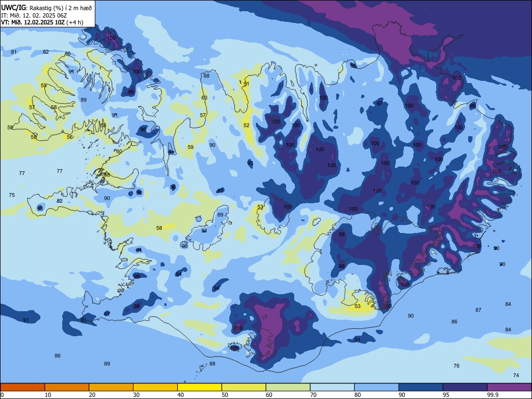The image size is (532, 399).
Task: Select the '30' tick label on the color scale
Action: [136, 395]
